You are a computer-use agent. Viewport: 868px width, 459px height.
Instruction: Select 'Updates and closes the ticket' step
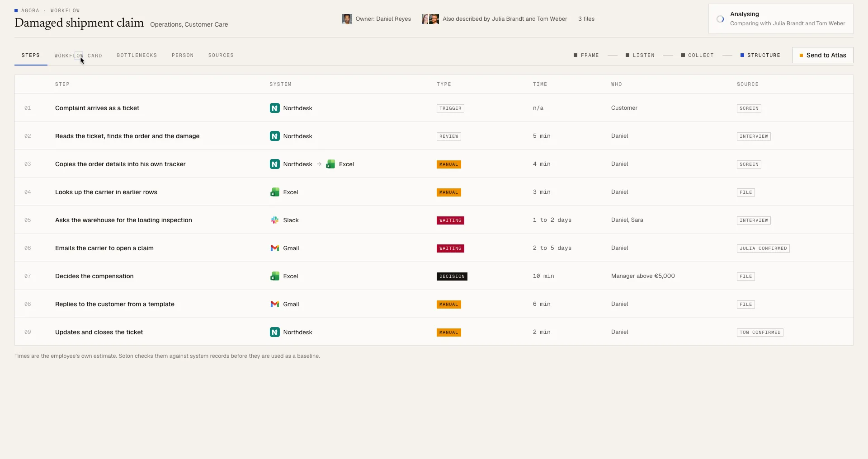coord(99,332)
